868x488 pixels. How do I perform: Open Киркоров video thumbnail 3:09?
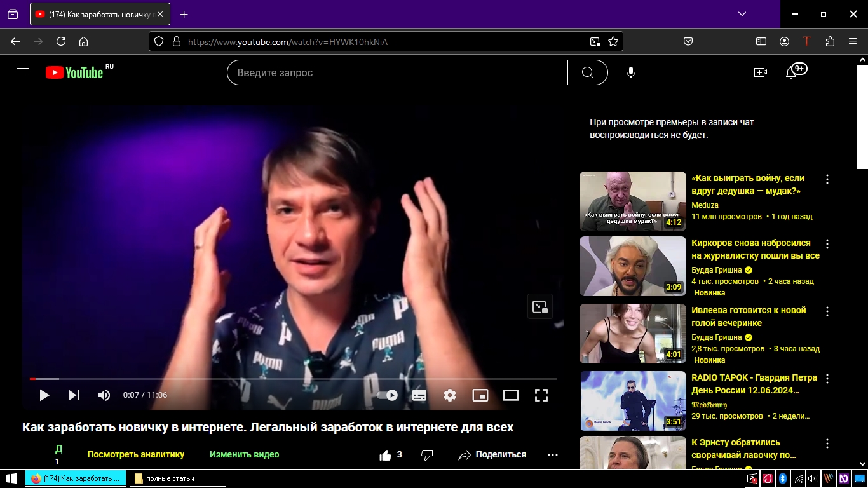click(633, 266)
